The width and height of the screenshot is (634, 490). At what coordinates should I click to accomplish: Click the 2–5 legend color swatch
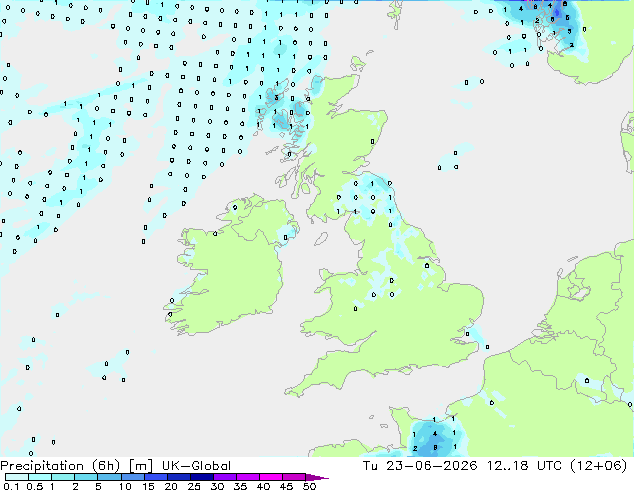pyautogui.click(x=86, y=477)
